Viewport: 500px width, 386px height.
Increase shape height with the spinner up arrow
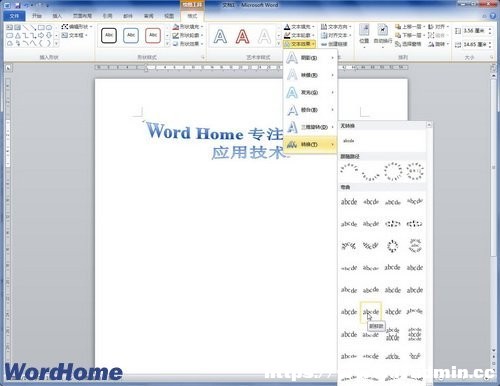pyautogui.click(x=490, y=29)
